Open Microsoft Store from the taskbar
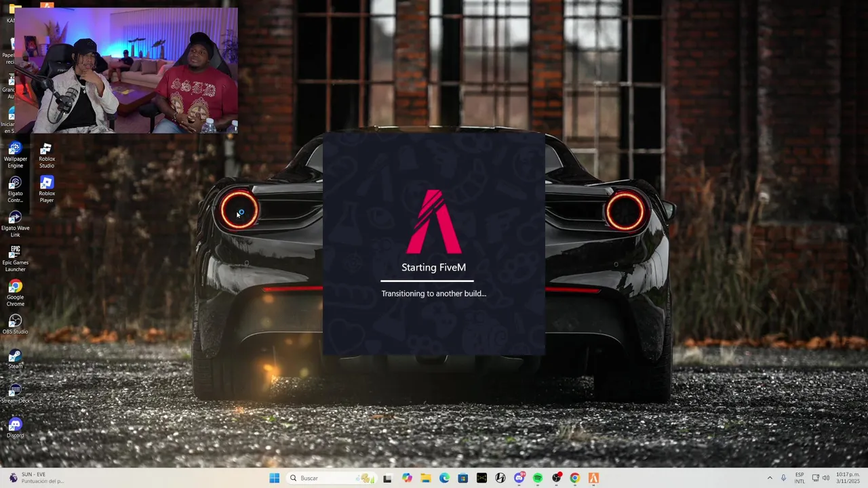This screenshot has height=488, width=868. click(463, 478)
